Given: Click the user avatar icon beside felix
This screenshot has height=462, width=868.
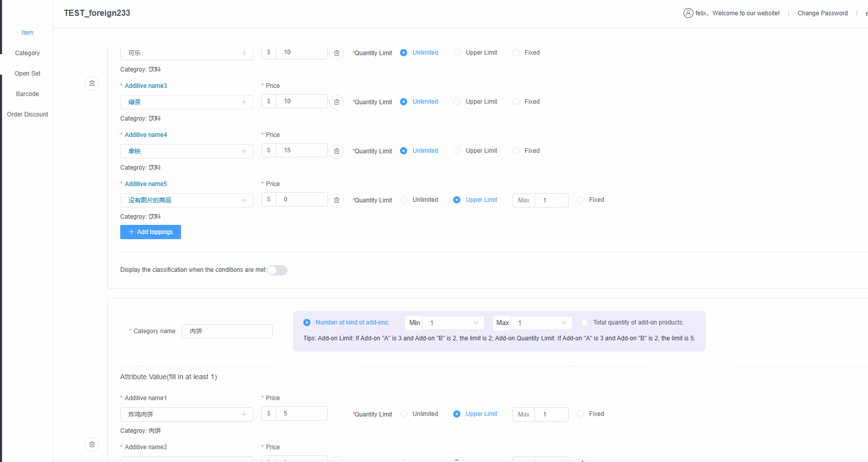Looking at the screenshot, I should click(688, 13).
